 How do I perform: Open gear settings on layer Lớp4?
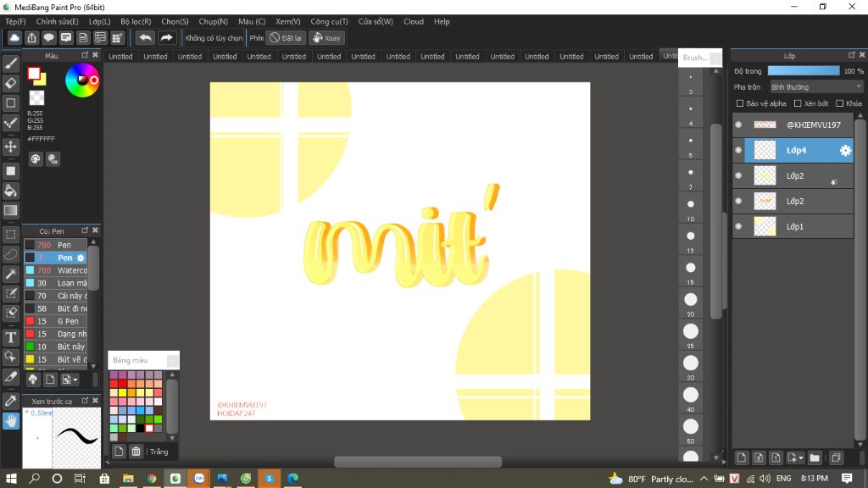(x=844, y=151)
